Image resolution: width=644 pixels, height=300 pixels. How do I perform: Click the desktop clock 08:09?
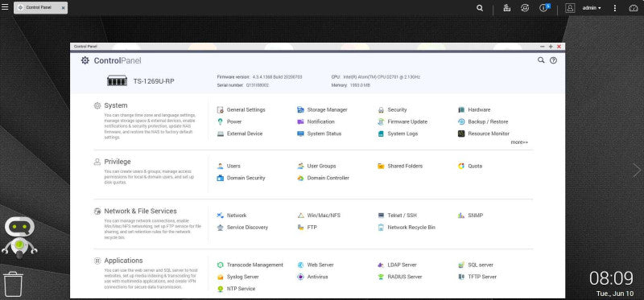point(612,278)
